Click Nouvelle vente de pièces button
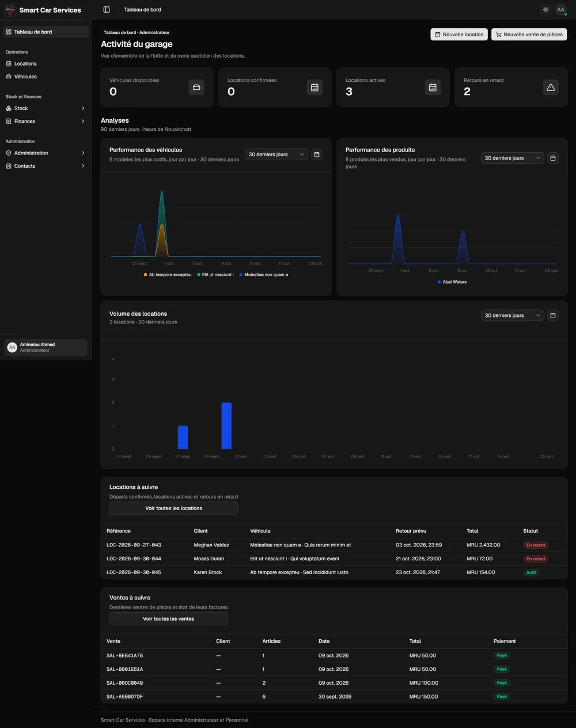 click(529, 35)
